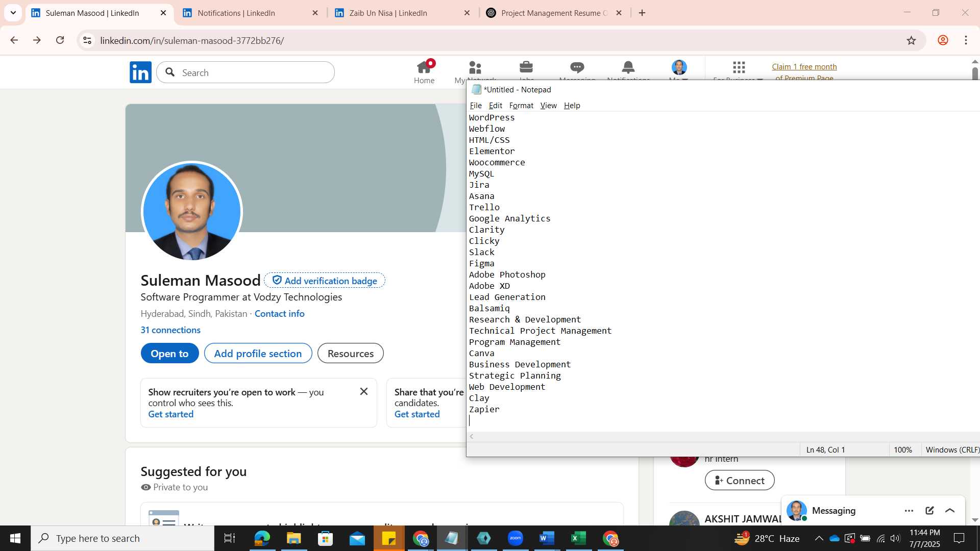This screenshot has height=551, width=980.
Task: Open the Messaging chat bubble icon
Action: click(577, 67)
